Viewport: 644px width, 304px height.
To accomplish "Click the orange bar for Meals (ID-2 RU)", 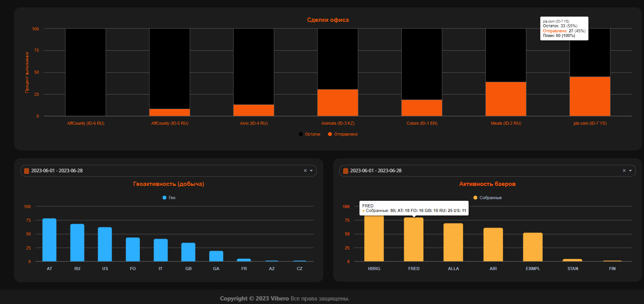I will 506,99.
